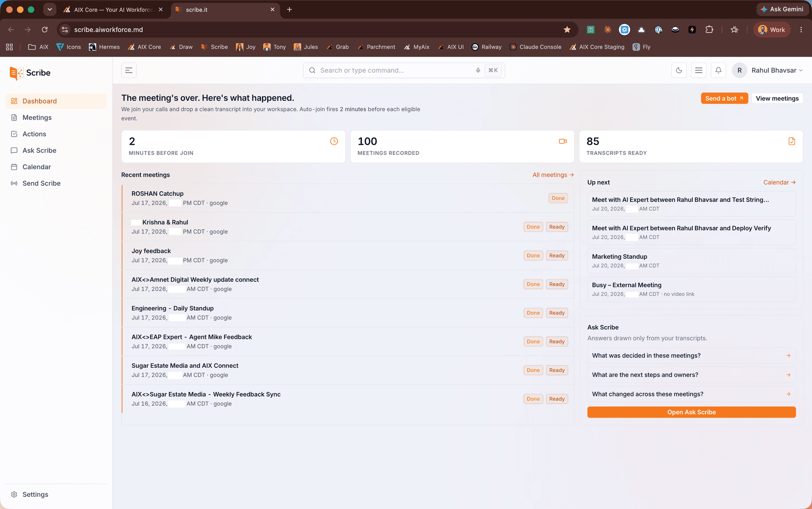Open the list view menu icon
Image resolution: width=812 pixels, height=509 pixels.
point(699,70)
